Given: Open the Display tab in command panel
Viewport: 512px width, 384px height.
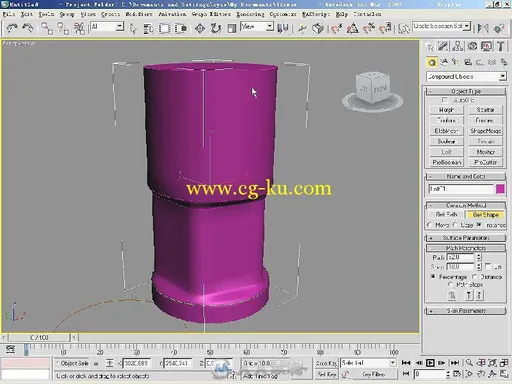Looking at the screenshot, I should [486, 47].
